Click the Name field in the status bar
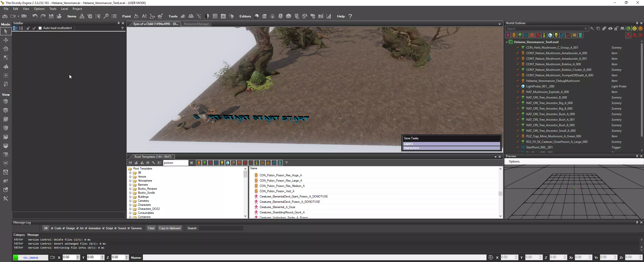This screenshot has height=262, width=644. 315,257
